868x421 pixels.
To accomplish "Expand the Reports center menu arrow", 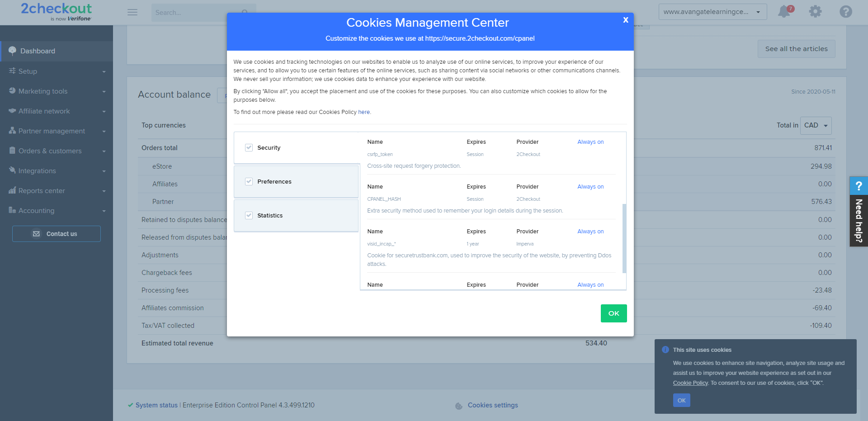I will 104,191.
